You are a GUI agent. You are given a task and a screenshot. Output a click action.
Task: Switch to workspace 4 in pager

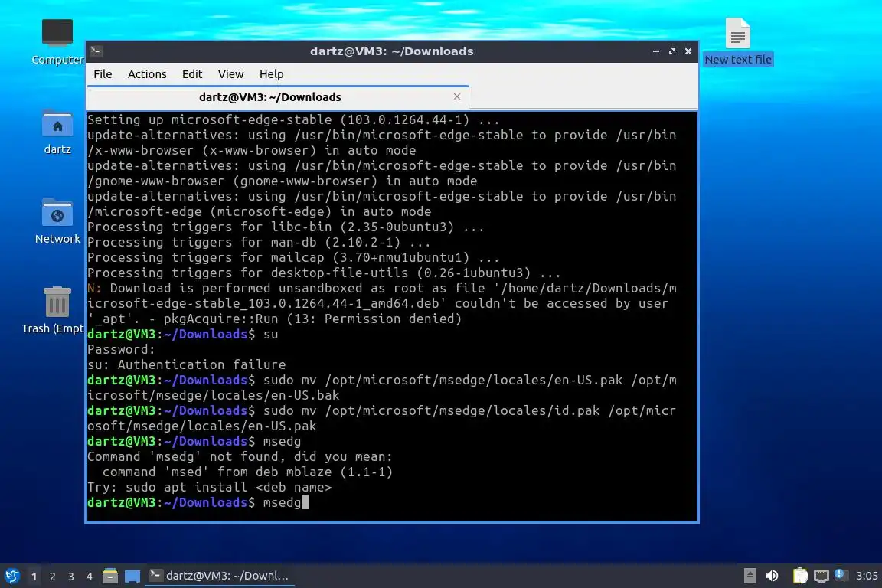coord(90,577)
